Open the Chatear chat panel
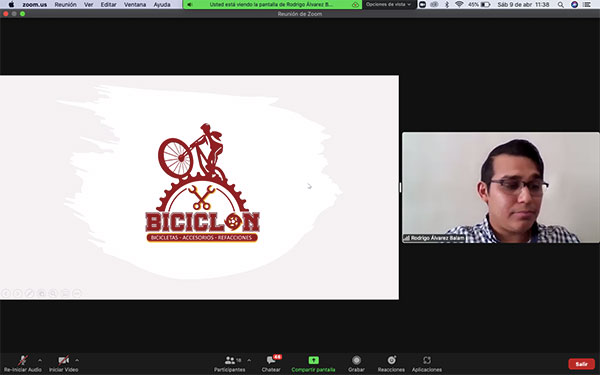This screenshot has height=375, width=600. pos(271,364)
